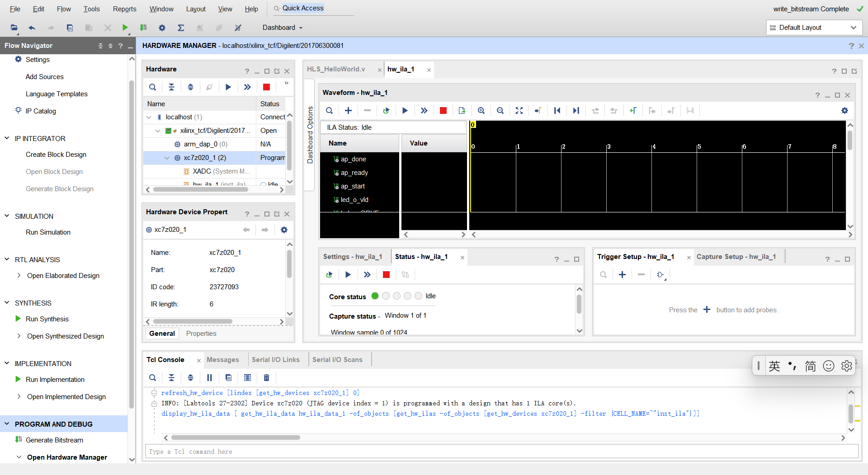The height and width of the screenshot is (475, 868).
Task: Open IP Catalog
Action: coord(41,111)
